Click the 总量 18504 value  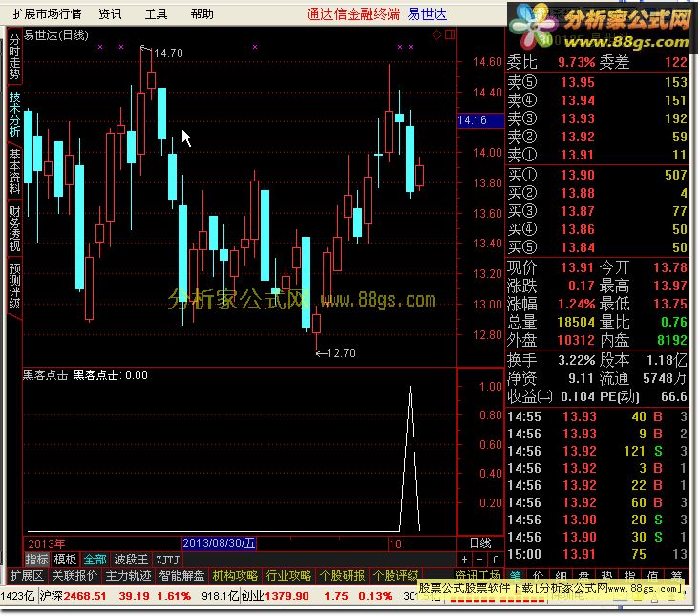[576, 322]
